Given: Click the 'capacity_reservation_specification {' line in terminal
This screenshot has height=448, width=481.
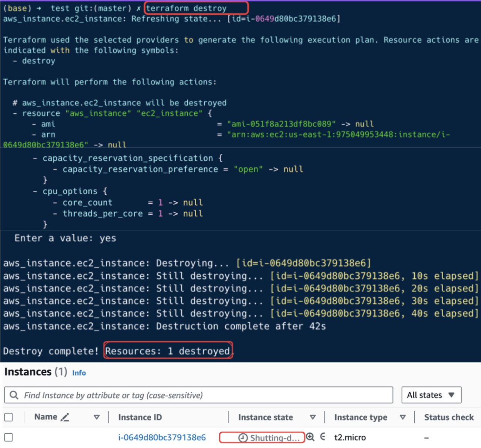Looking at the screenshot, I should click(x=128, y=158).
